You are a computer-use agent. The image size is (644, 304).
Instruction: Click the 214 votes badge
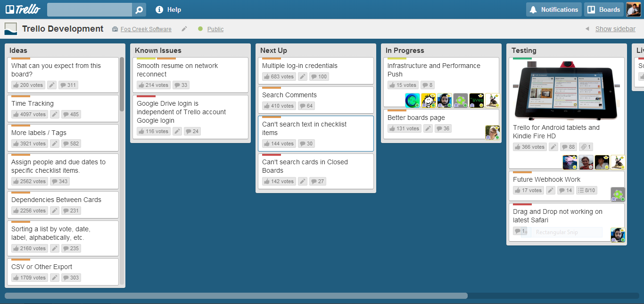pos(154,85)
